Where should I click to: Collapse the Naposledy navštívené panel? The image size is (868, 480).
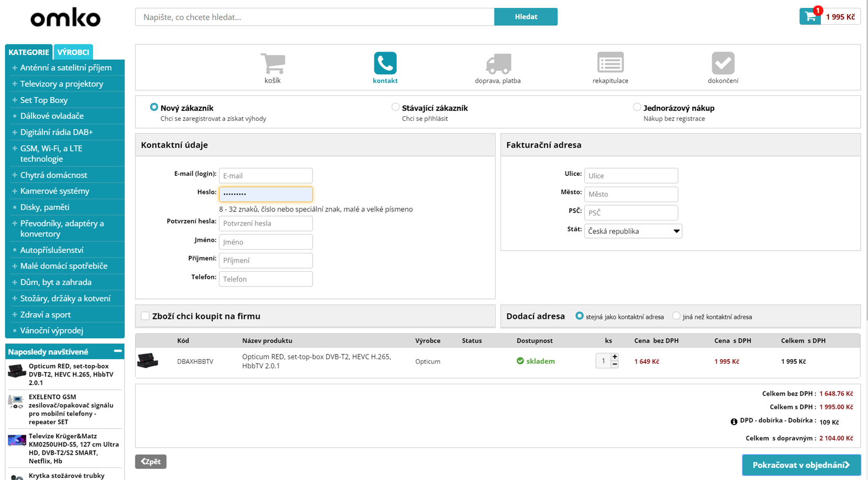point(118,351)
